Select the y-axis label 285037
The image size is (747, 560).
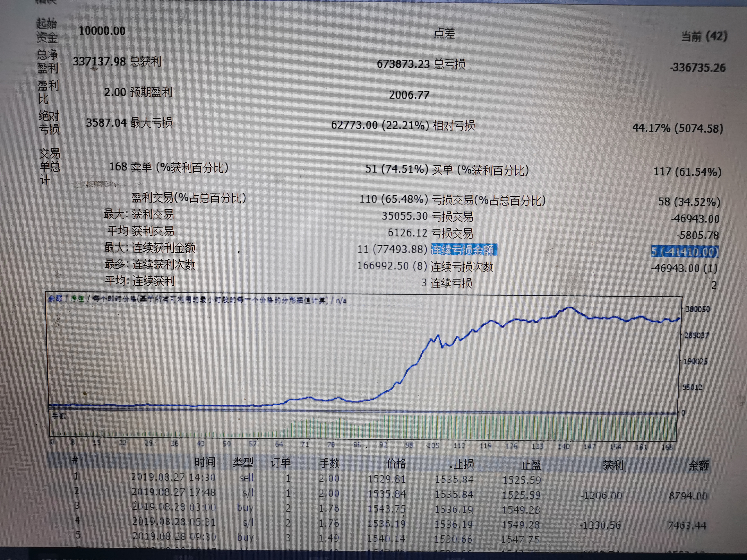pyautogui.click(x=697, y=335)
